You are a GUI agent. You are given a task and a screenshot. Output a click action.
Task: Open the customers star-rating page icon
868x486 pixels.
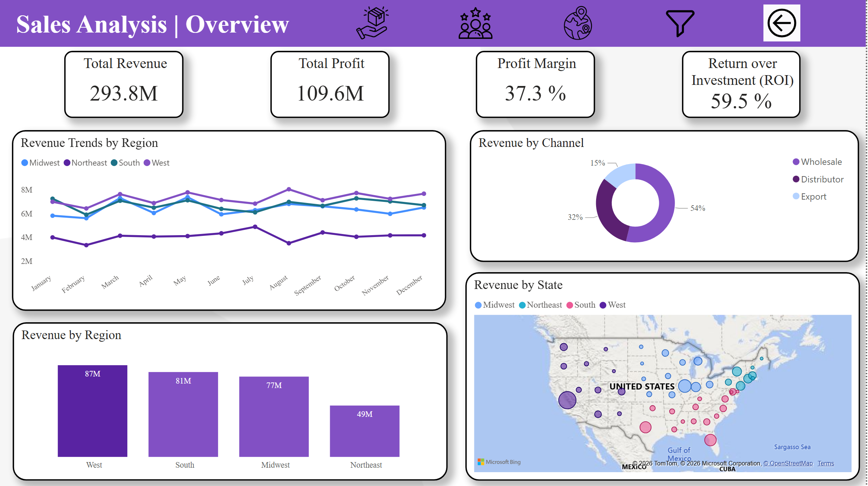point(475,23)
